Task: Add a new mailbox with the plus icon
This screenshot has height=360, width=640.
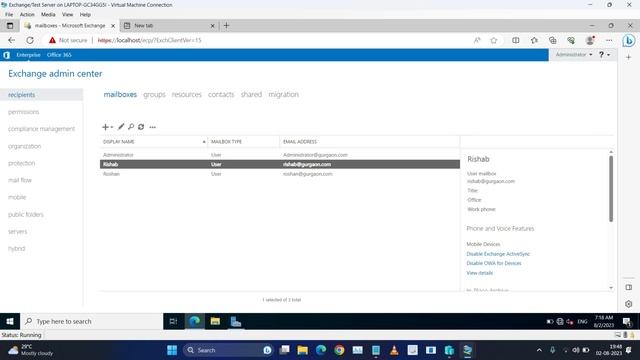Action: point(105,127)
